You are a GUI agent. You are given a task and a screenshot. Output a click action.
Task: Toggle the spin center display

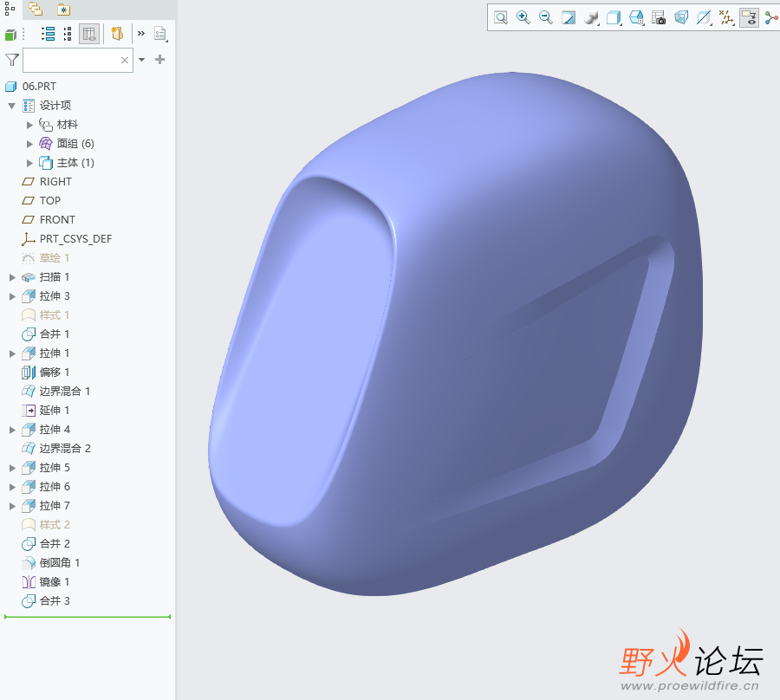coord(770,17)
